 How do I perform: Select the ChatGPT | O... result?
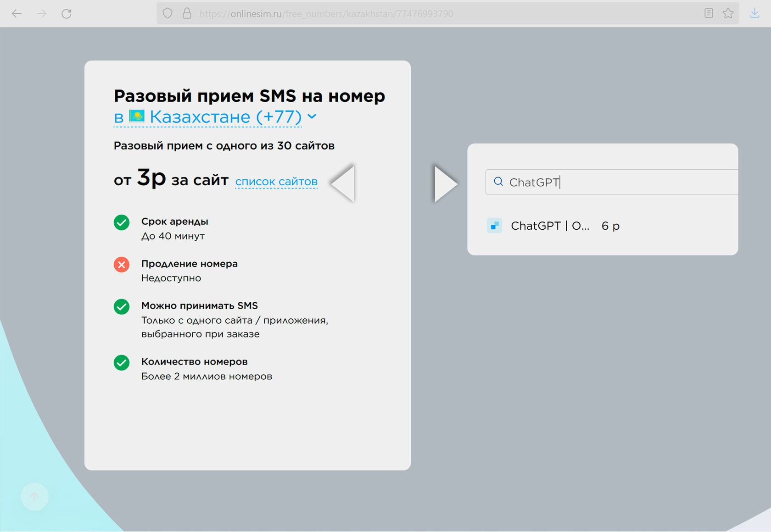click(x=553, y=226)
